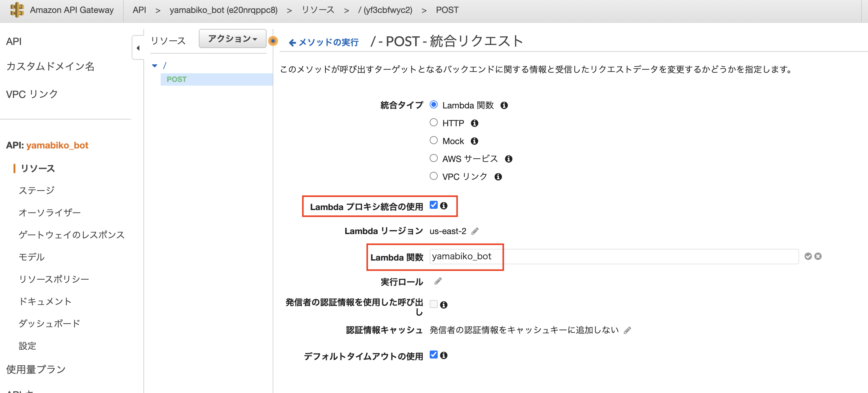Open 設定 in sidebar
This screenshot has height=393, width=868.
(27, 346)
